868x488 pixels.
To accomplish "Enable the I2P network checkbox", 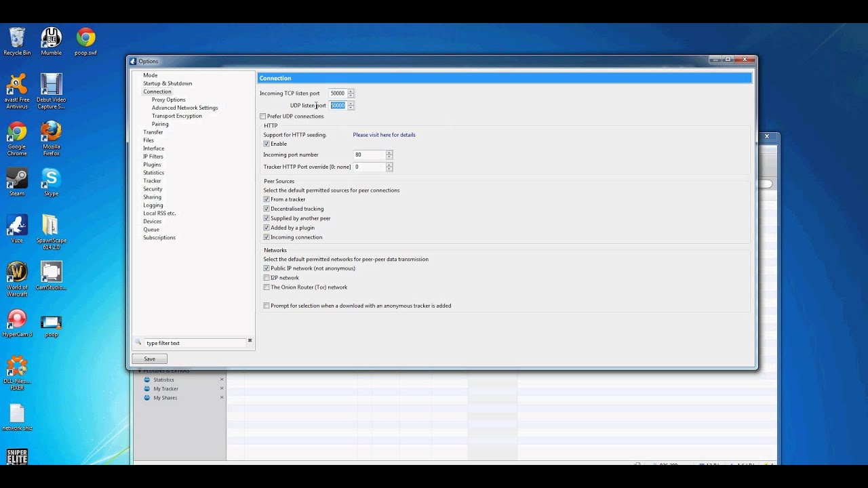I will pos(267,278).
